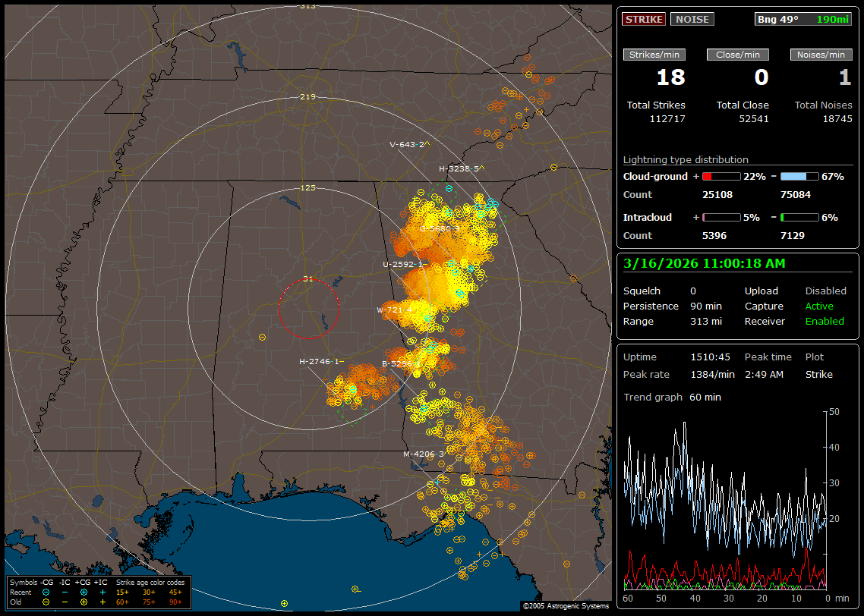Click the bearing and distance readout box

pos(803,20)
